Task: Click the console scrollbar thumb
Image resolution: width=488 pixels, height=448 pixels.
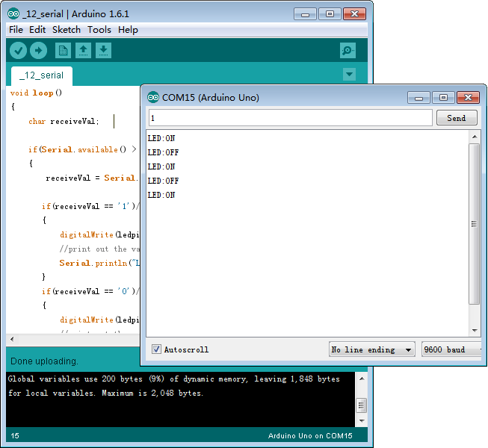Action: [x=362, y=405]
